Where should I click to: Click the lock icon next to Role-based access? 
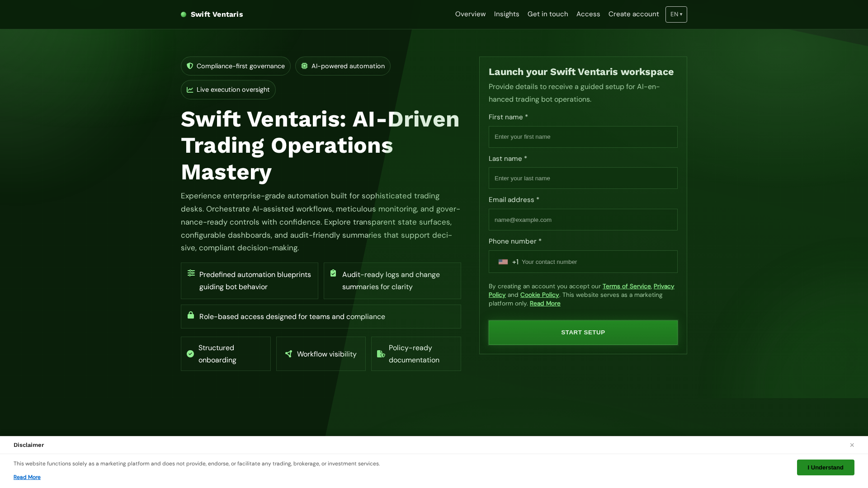[191, 315]
